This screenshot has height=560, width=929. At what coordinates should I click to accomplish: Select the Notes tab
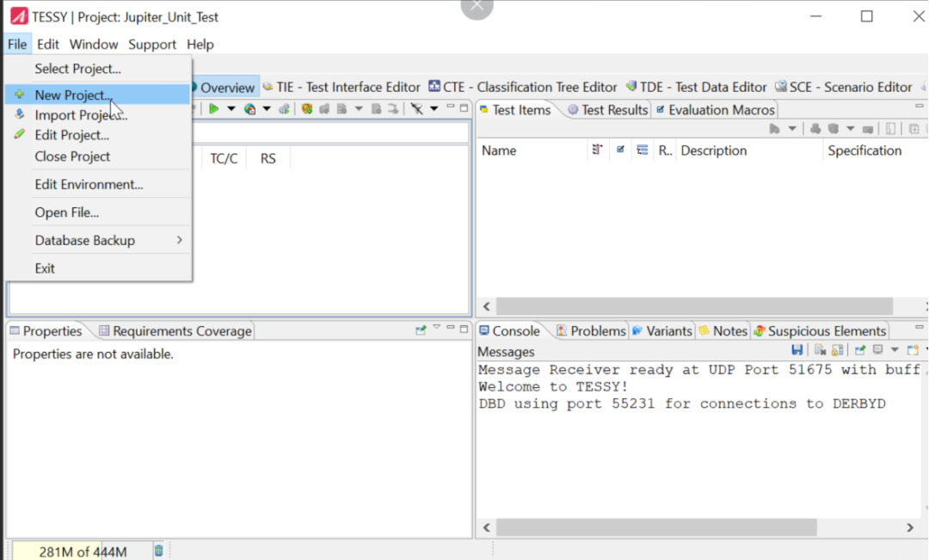click(723, 331)
